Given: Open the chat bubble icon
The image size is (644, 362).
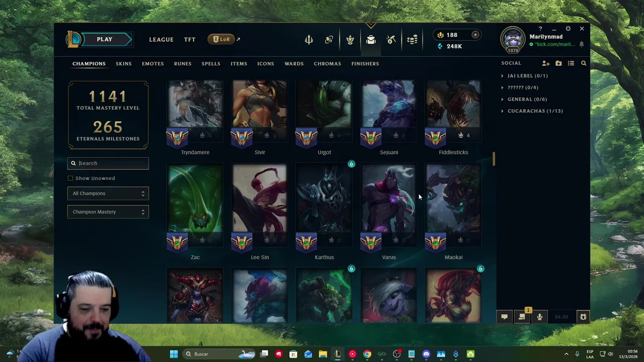Looking at the screenshot, I should pos(504,317).
